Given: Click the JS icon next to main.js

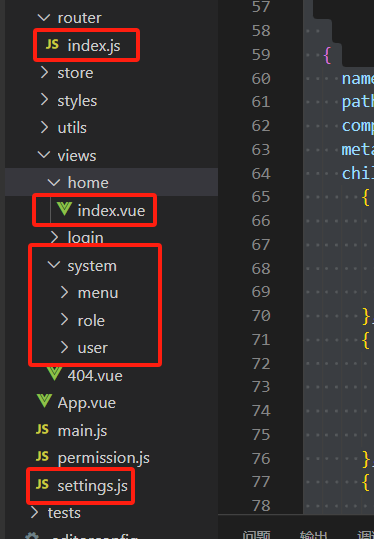Looking at the screenshot, I should click(x=42, y=429).
